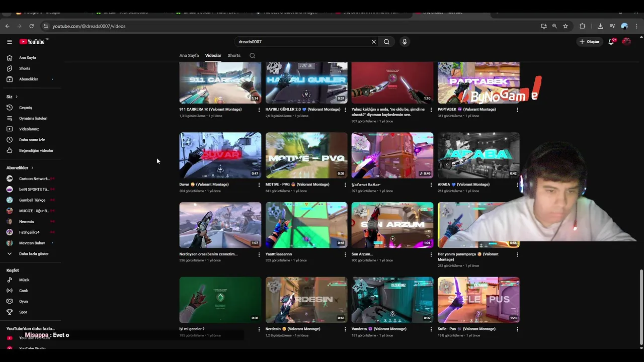Click the YouTube logo
This screenshot has height=362, width=644.
[33, 42]
